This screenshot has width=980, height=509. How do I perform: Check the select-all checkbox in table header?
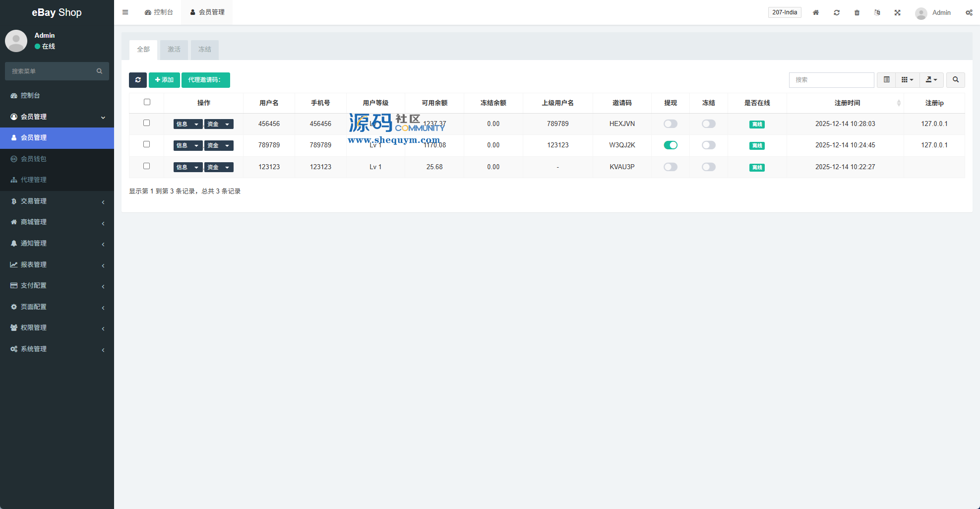tap(147, 102)
